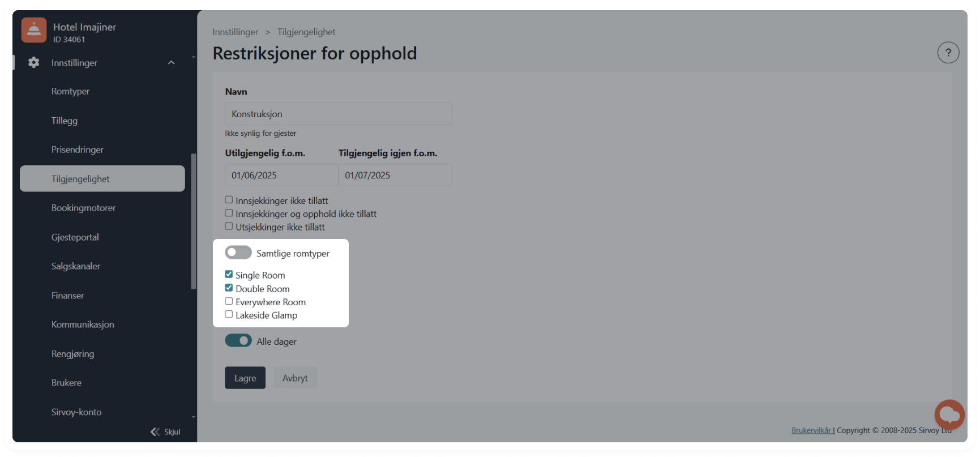
Task: Go to Bookingmotorer settings
Action: click(83, 208)
